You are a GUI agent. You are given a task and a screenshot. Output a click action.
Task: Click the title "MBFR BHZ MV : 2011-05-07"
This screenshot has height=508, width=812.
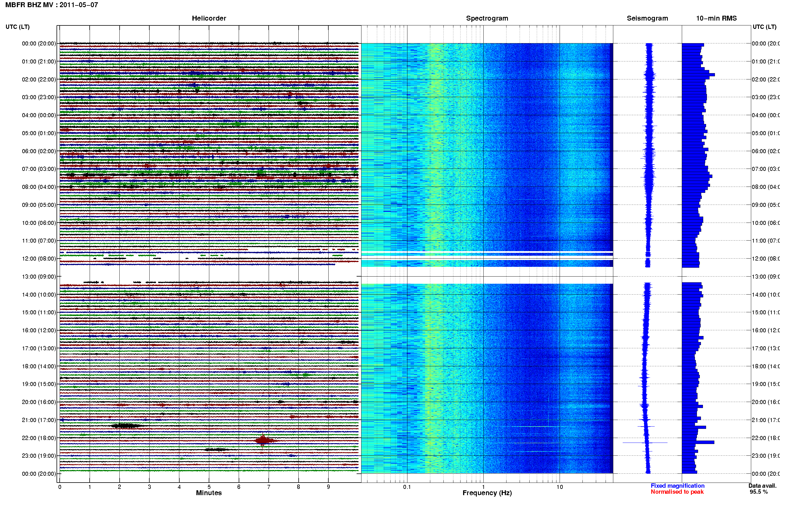coord(52,5)
